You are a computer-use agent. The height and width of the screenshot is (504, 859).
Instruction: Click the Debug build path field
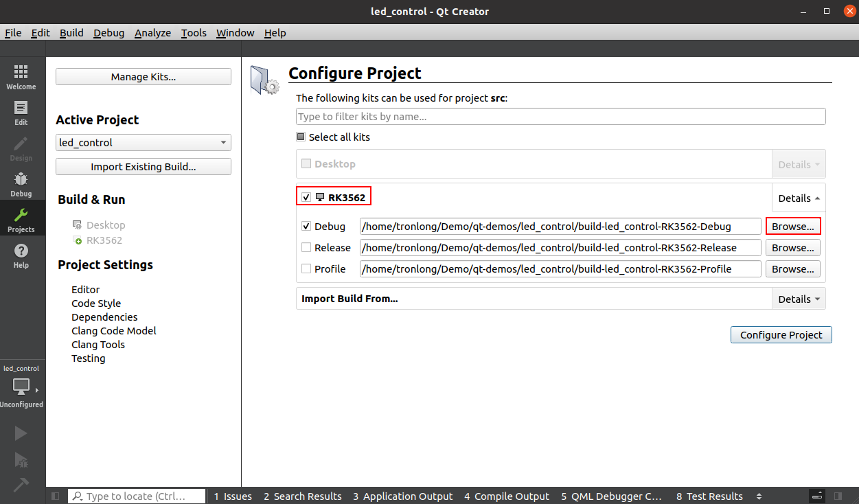560,226
